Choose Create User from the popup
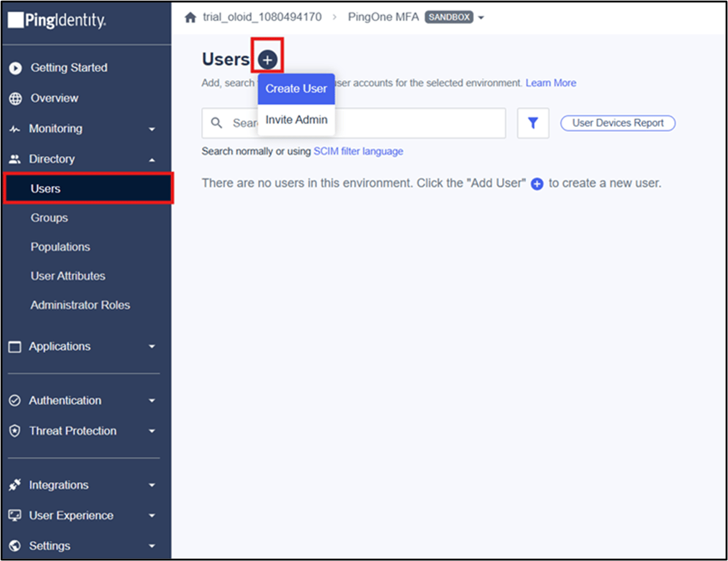 pos(296,89)
